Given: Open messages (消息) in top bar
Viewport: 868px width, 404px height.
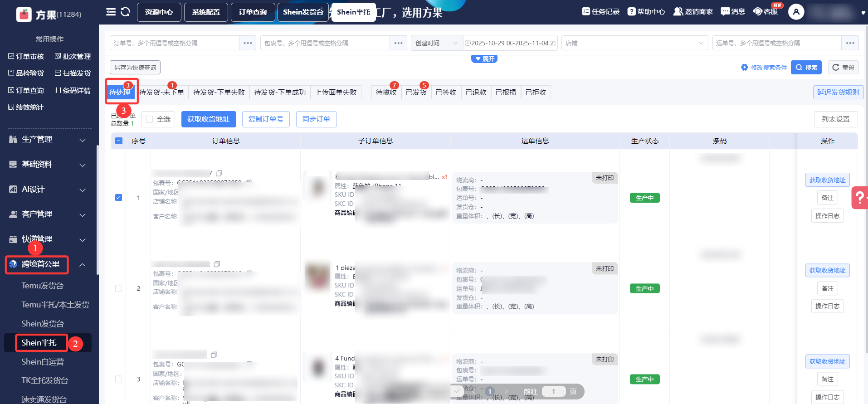Looking at the screenshot, I should 733,11.
